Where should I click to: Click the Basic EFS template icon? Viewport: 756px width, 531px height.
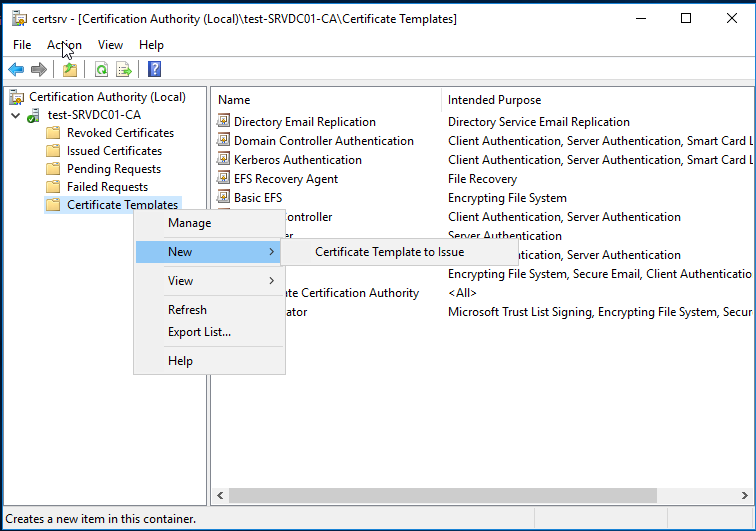pos(223,197)
